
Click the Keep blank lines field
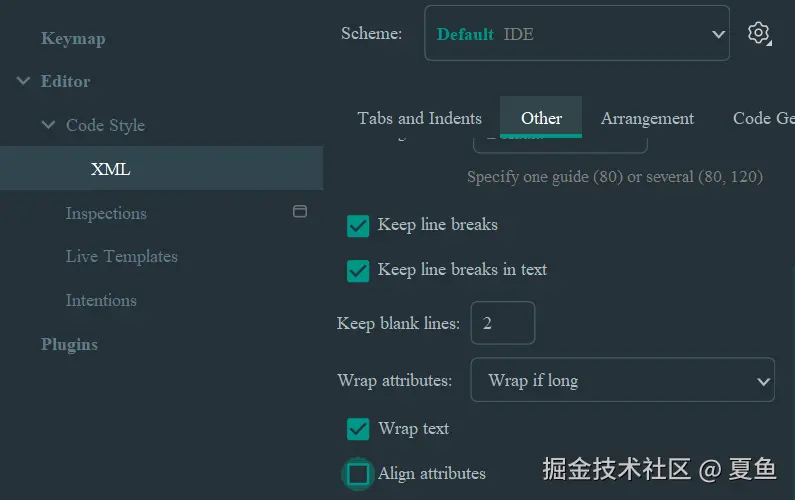click(x=502, y=323)
